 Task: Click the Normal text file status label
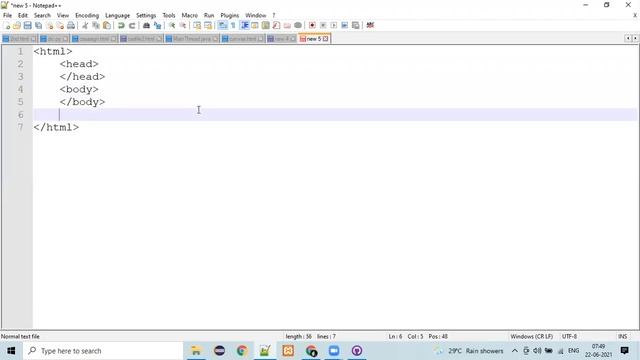(x=20, y=336)
